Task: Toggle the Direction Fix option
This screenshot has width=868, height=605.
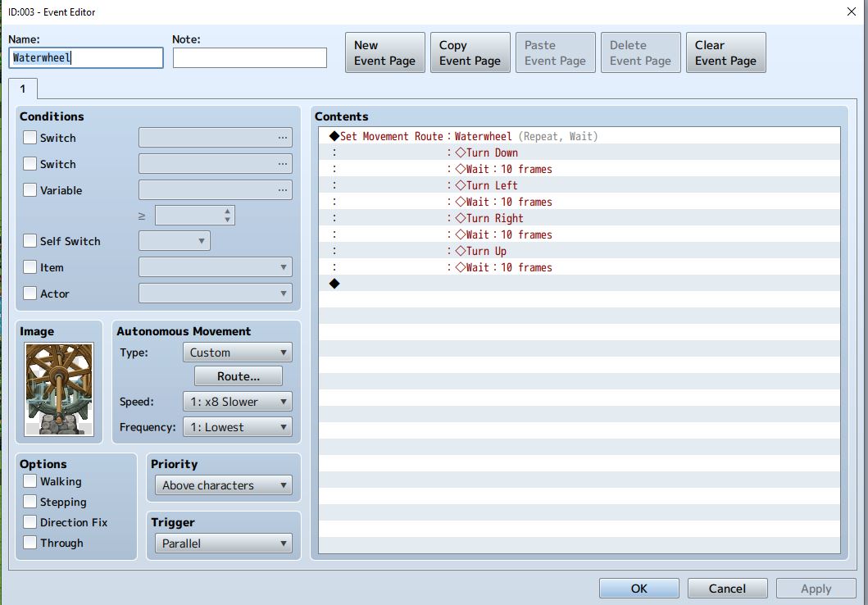Action: pos(30,522)
